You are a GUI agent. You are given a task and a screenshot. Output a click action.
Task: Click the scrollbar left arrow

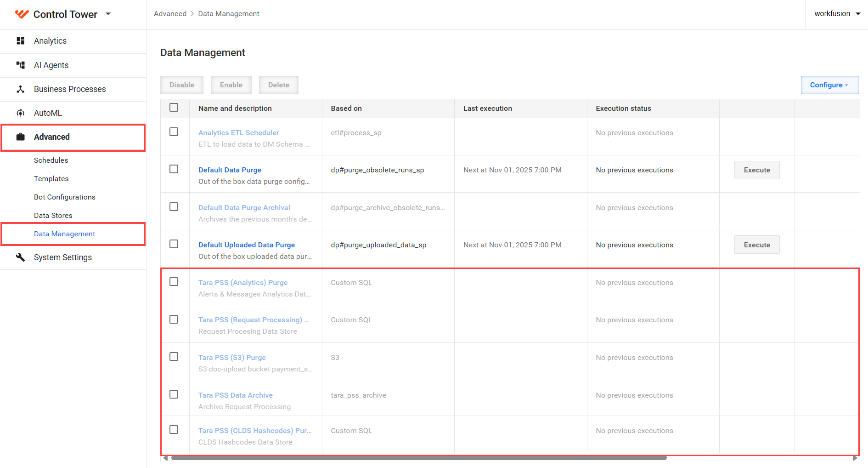pos(165,458)
